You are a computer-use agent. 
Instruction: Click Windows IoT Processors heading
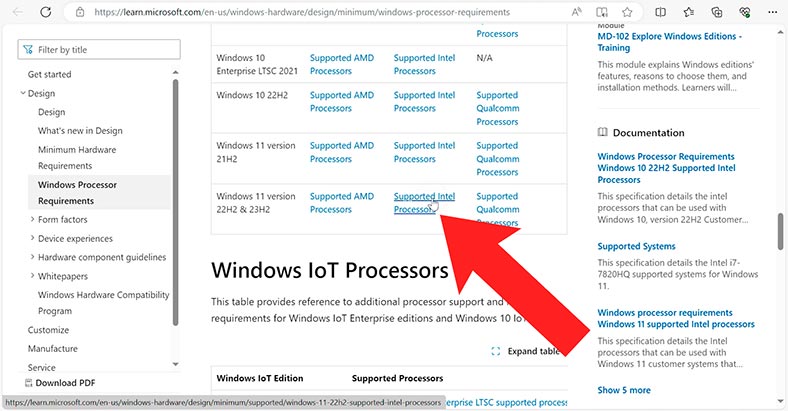tap(330, 270)
